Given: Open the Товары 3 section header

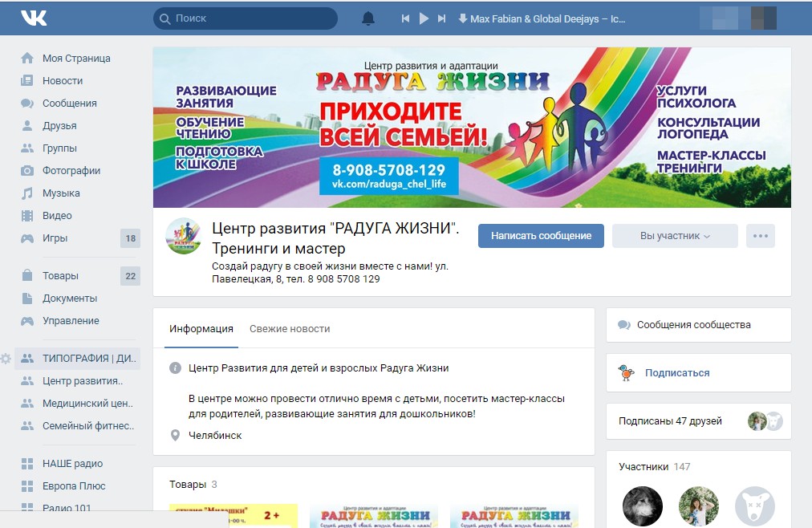Looking at the screenshot, I should click(193, 485).
